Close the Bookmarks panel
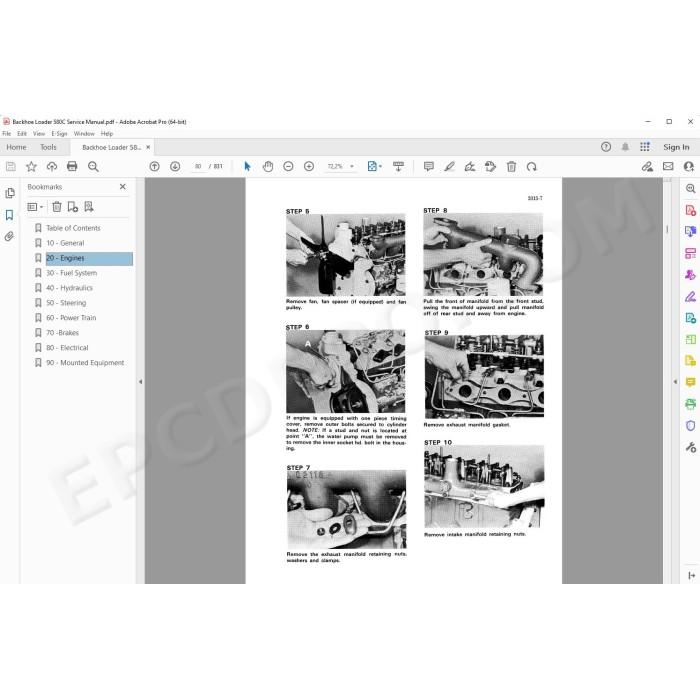 point(123,187)
